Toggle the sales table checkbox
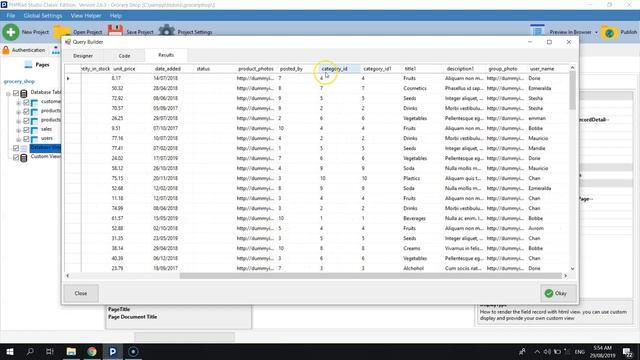This screenshot has width=640, height=360. tap(26, 130)
